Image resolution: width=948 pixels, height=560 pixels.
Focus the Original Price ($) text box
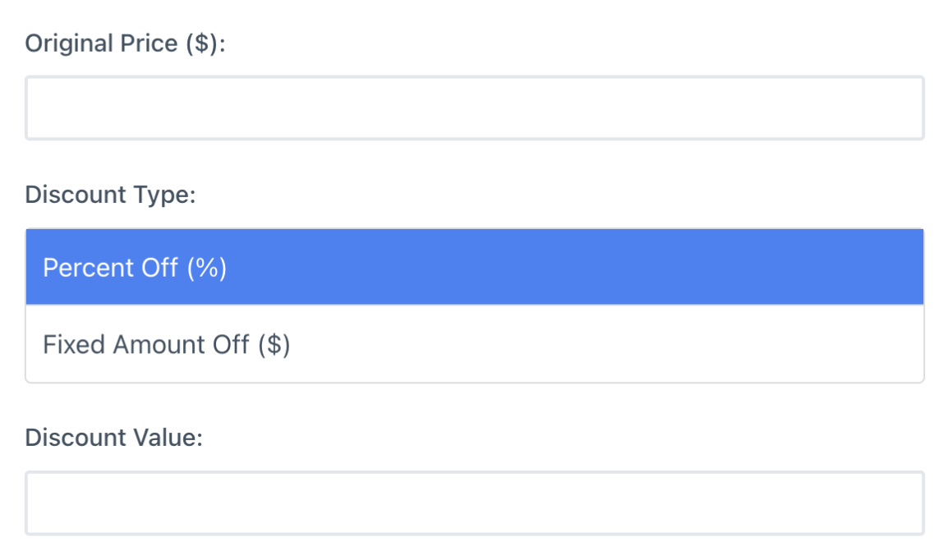[473, 108]
